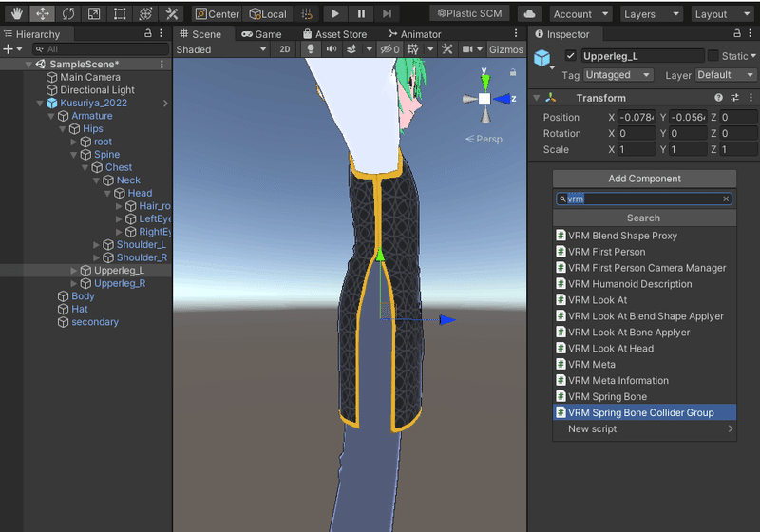The width and height of the screenshot is (760, 532).
Task: Select the Scale tool
Action: (x=94, y=14)
